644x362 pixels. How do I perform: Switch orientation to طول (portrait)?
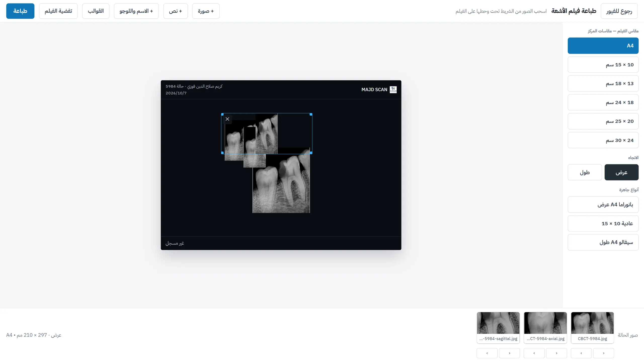585,172
